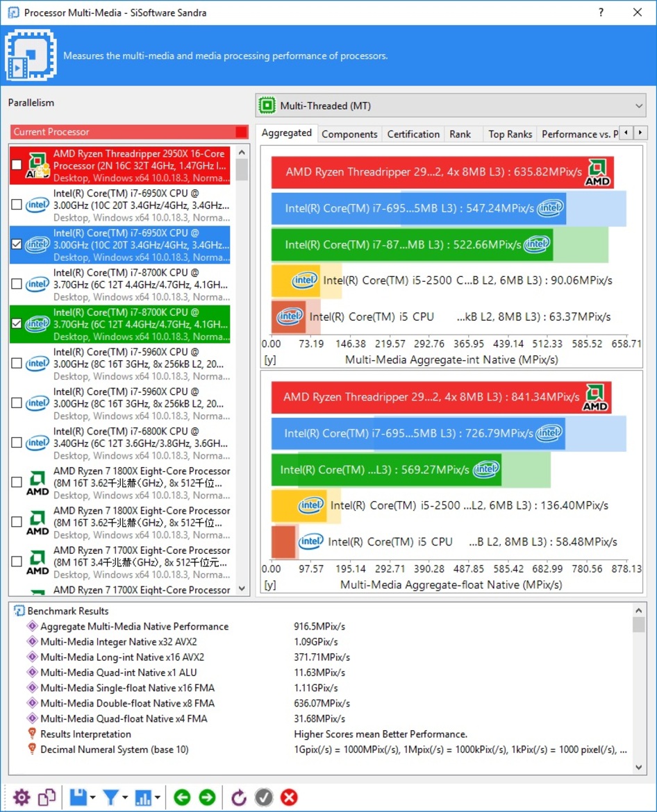Click the Intel logo on the i7-6800K row
This screenshot has height=812, width=657.
point(38,443)
